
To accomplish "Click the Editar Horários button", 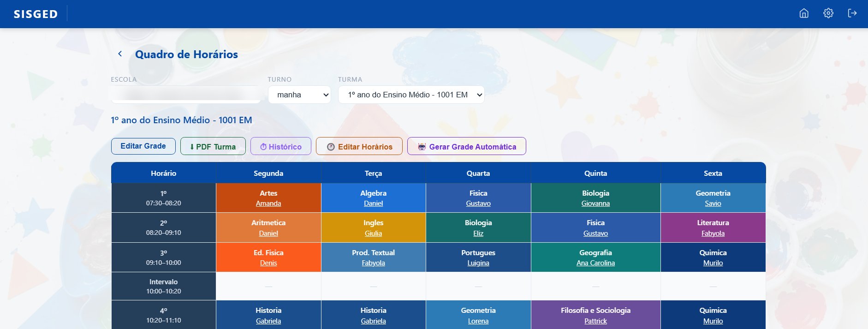I will click(x=359, y=146).
